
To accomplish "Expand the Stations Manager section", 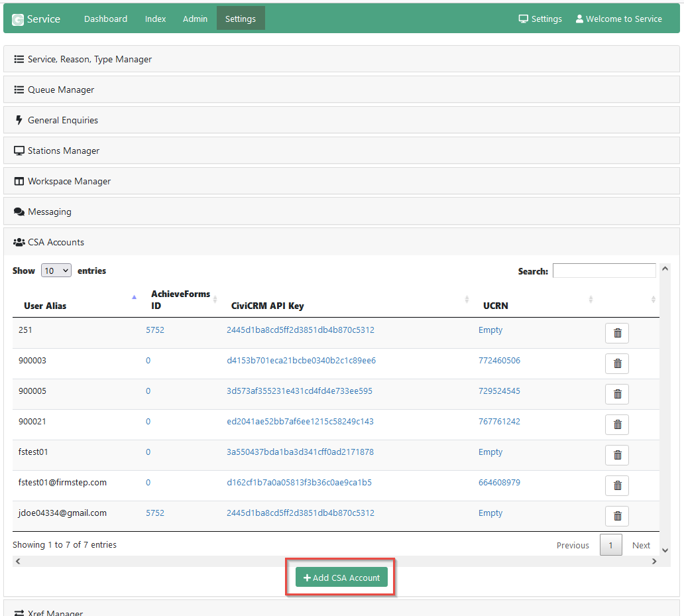I will click(341, 151).
